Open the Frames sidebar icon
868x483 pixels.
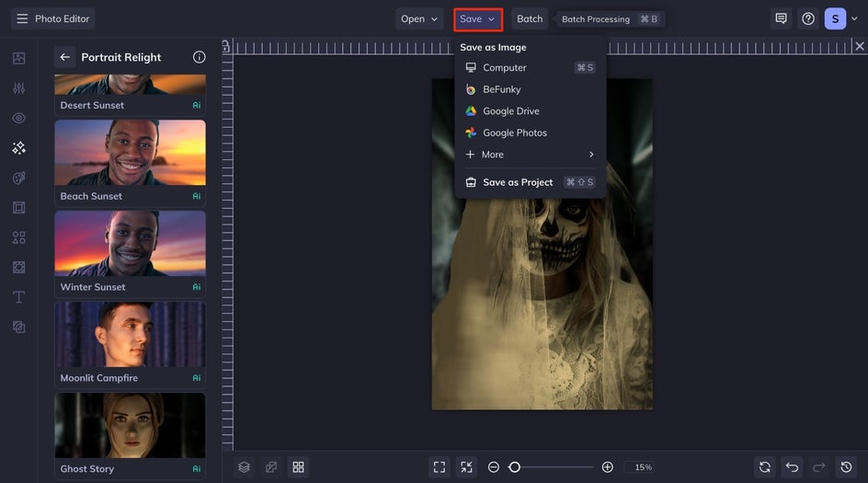point(18,208)
